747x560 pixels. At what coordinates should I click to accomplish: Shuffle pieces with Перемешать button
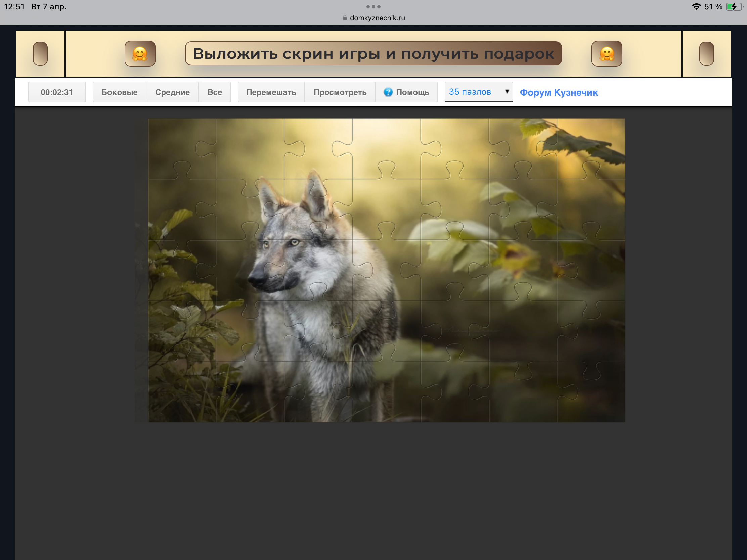271,92
